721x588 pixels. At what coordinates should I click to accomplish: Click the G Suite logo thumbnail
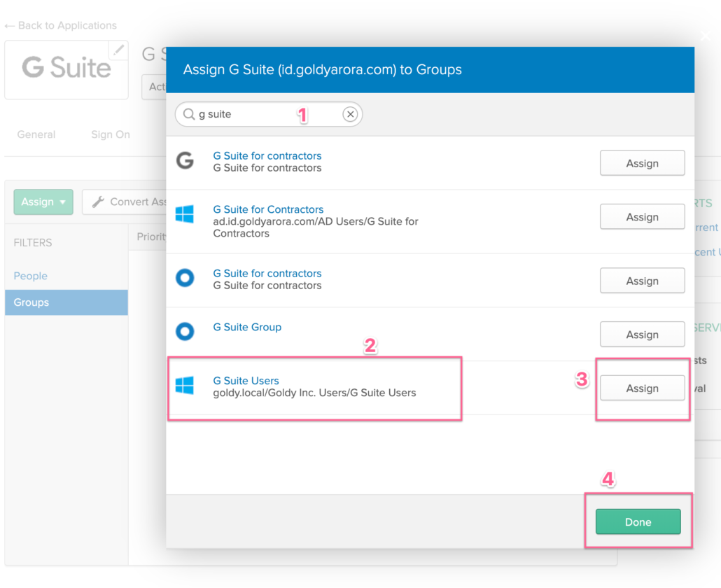66,69
